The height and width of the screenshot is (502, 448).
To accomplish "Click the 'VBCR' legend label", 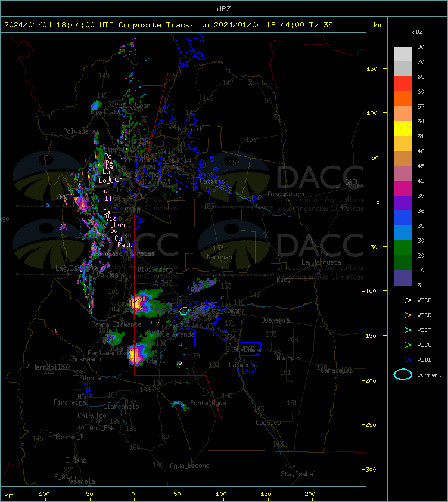I will tap(424, 315).
